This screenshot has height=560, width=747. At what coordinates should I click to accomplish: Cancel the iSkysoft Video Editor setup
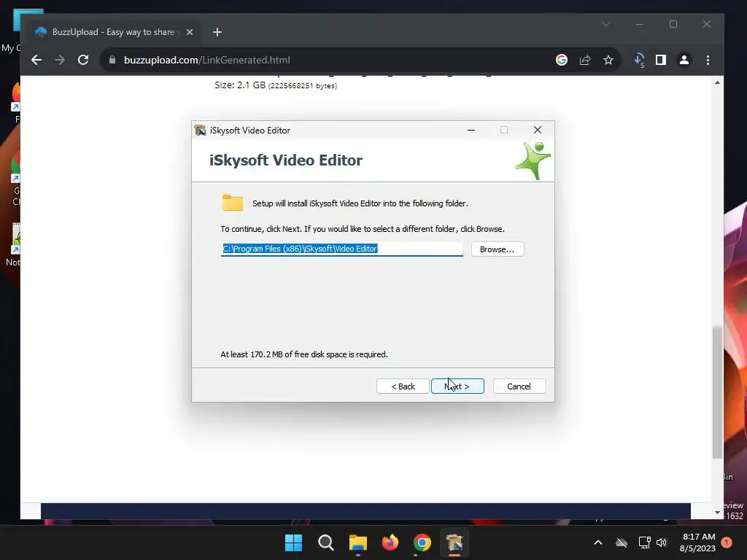tap(519, 386)
